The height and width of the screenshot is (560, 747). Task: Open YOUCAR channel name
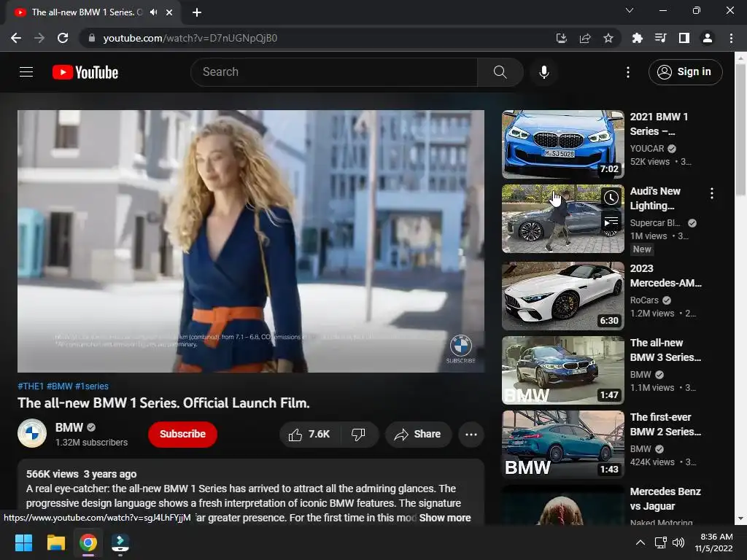pos(647,149)
